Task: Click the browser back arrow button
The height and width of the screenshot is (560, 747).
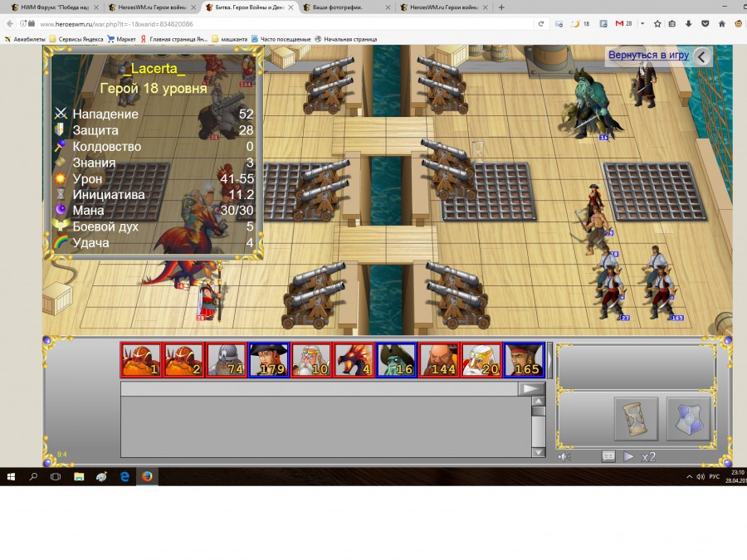Action: 10,23
